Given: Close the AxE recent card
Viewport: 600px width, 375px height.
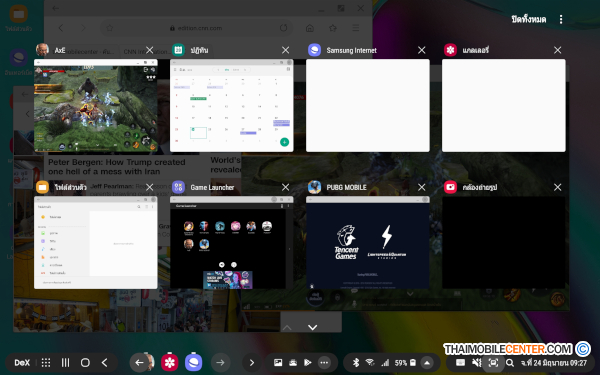Looking at the screenshot, I should click(x=150, y=50).
